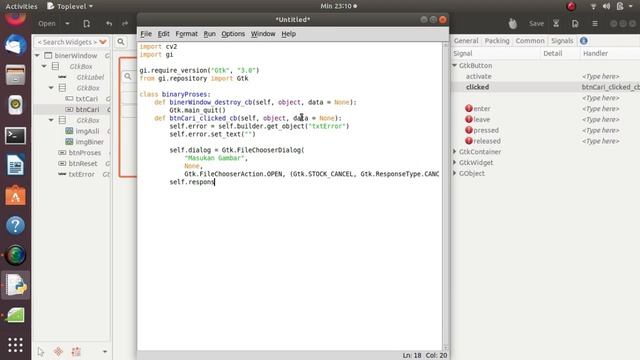Open the File menu in IDLE
Image resolution: width=640 pixels, height=360 pixels.
click(x=146, y=34)
